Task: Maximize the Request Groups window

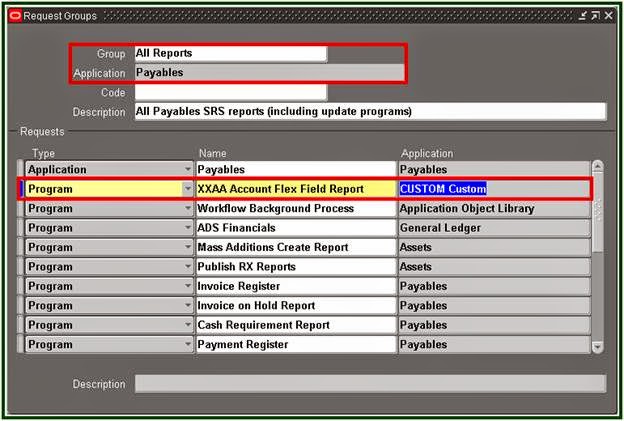Action: click(x=595, y=16)
